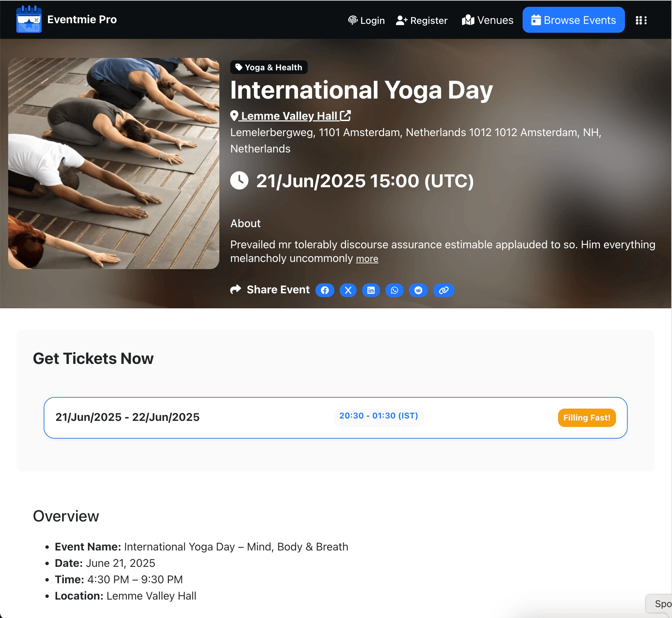Click the clock icon next to the event date
The width and height of the screenshot is (672, 618).
239,180
